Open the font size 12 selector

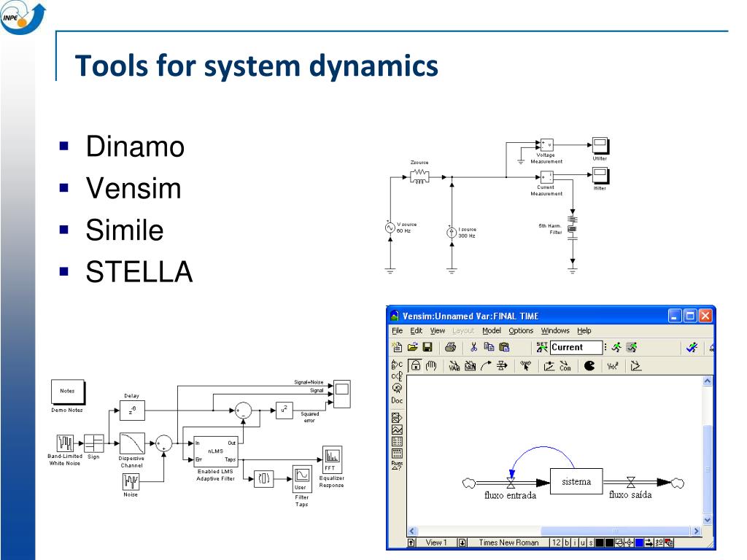pyautogui.click(x=557, y=542)
